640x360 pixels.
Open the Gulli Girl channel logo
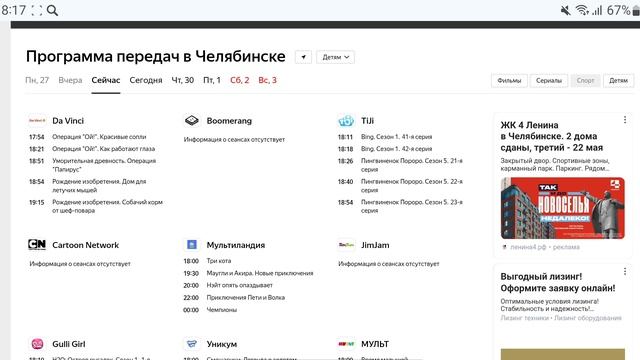[37, 344]
